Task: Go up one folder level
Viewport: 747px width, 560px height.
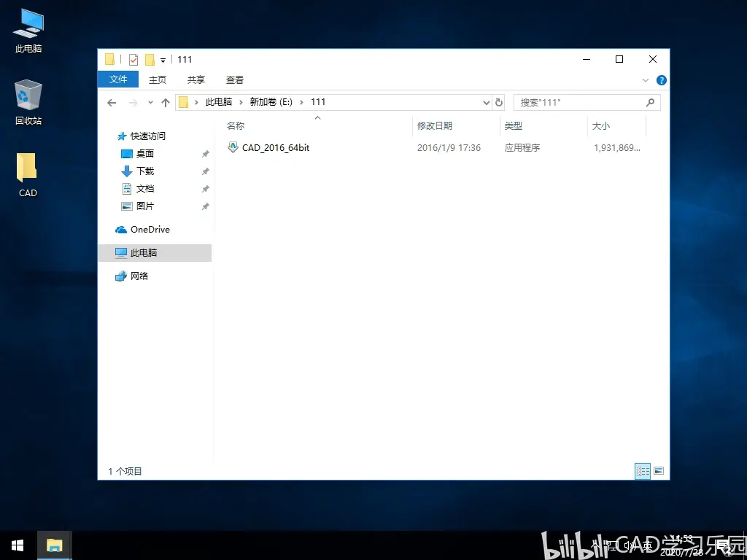Action: click(x=166, y=102)
